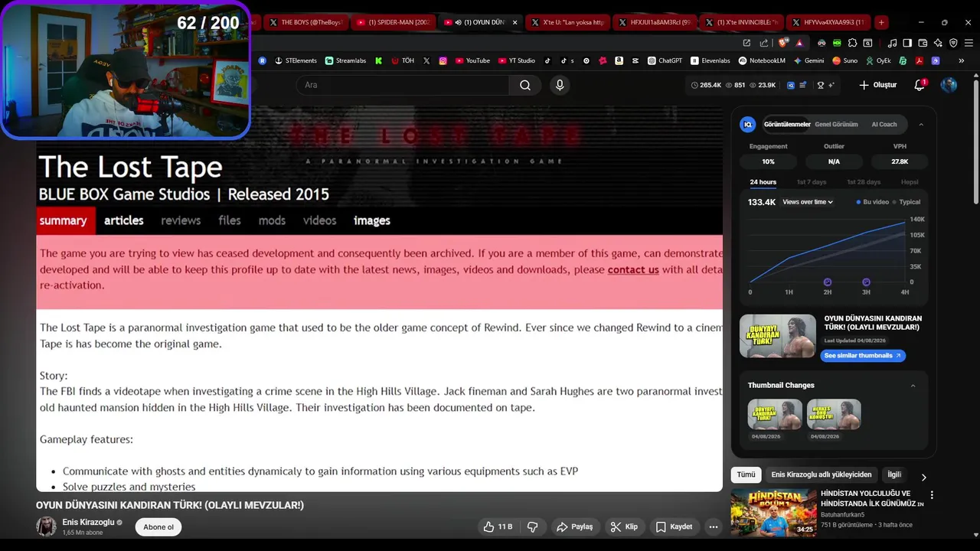The width and height of the screenshot is (980, 551).
Task: Select Enis Kirazoglu adlı yükleyiciden chip
Action: coord(821,474)
